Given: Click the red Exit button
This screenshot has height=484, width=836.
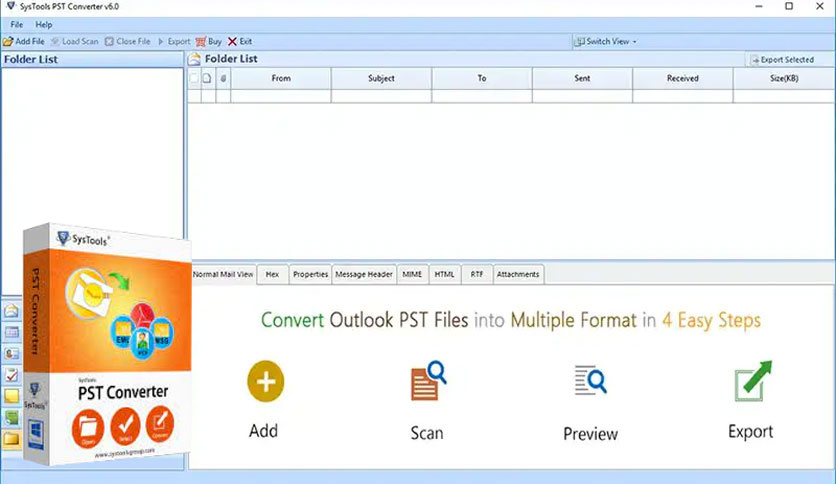Looking at the screenshot, I should 240,41.
